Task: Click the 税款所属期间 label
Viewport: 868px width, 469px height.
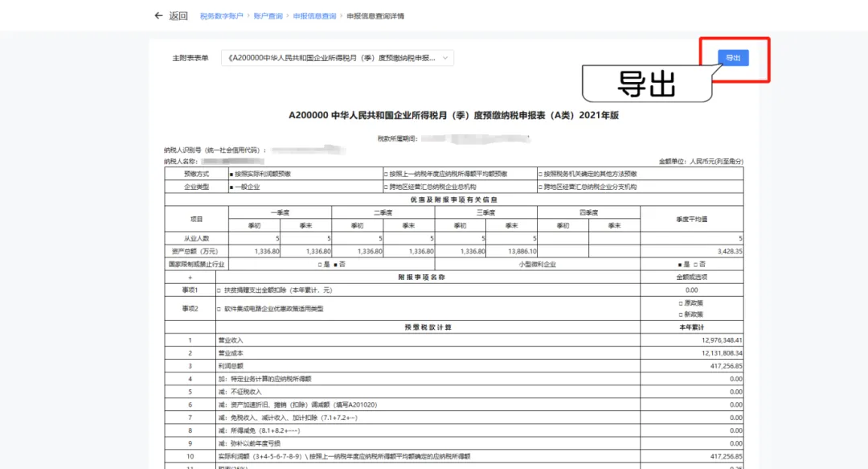Action: tap(398, 138)
